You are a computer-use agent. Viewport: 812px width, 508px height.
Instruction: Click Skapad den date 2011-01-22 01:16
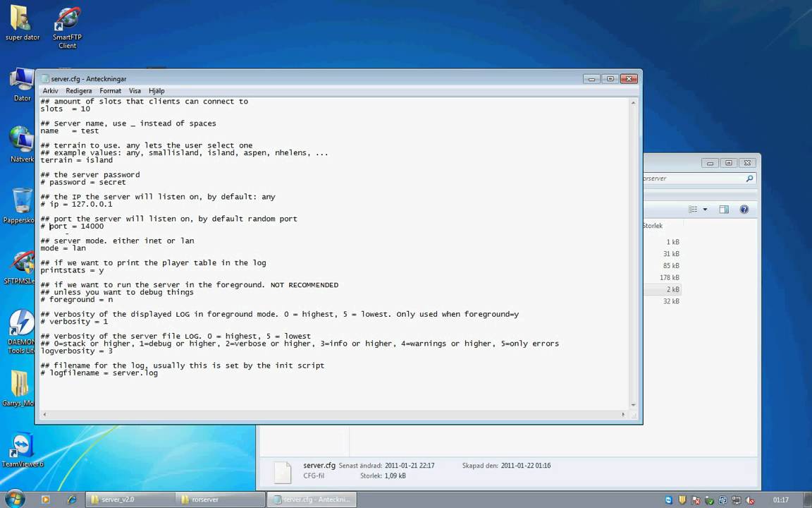pyautogui.click(x=526, y=466)
